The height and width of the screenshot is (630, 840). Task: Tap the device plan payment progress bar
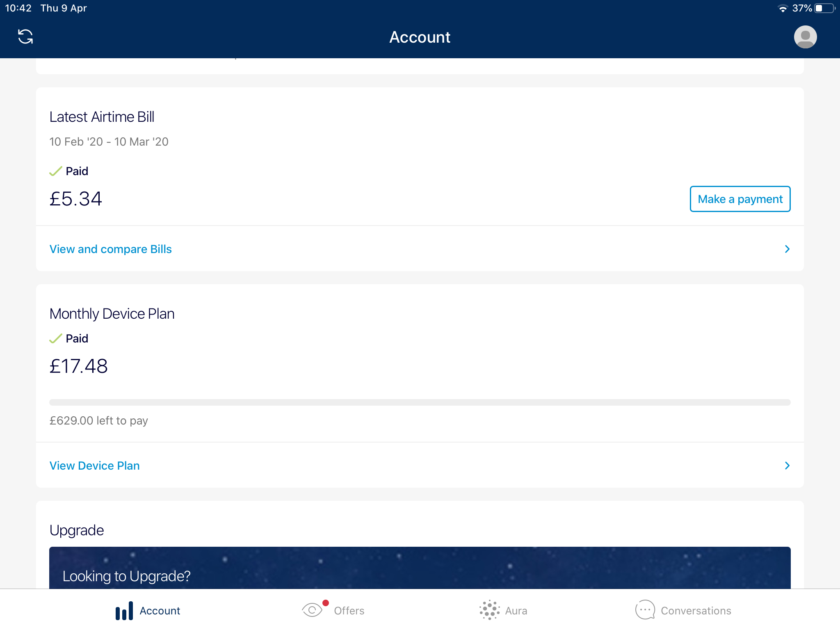pyautogui.click(x=420, y=402)
